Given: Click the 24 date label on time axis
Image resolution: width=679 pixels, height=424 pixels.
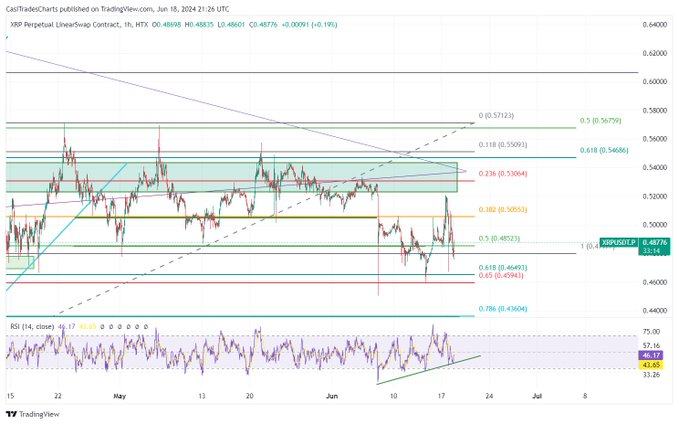Looking at the screenshot, I should point(489,396).
